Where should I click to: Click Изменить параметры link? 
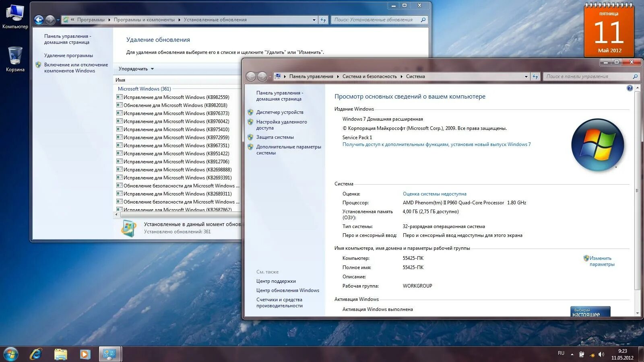[602, 261]
